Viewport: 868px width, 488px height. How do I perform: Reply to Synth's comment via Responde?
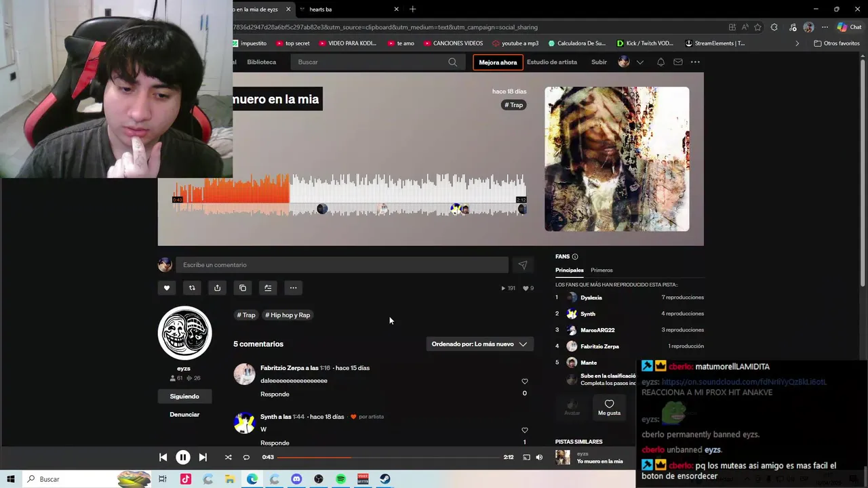pos(275,443)
